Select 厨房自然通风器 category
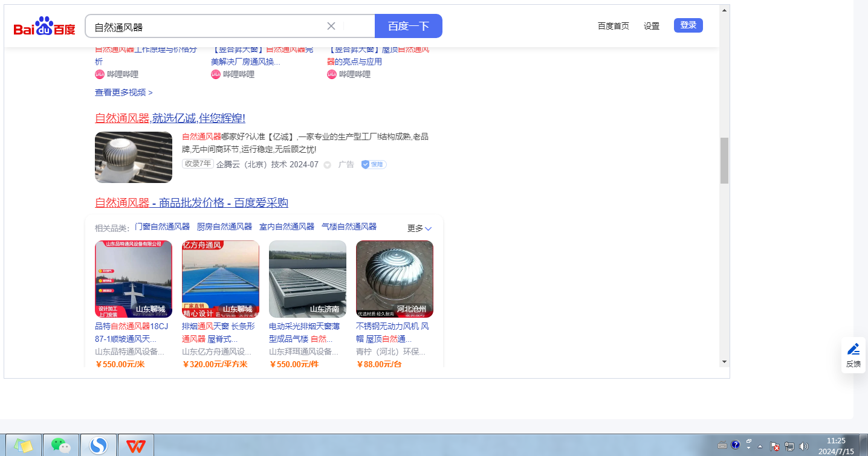The width and height of the screenshot is (868, 456). 224,226
